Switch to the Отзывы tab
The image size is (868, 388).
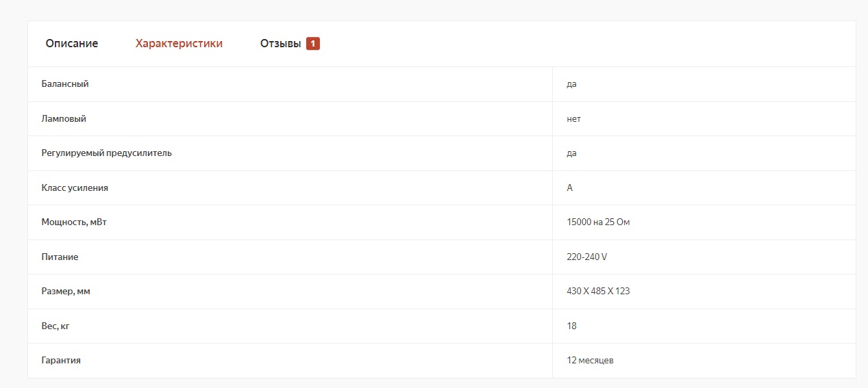280,44
